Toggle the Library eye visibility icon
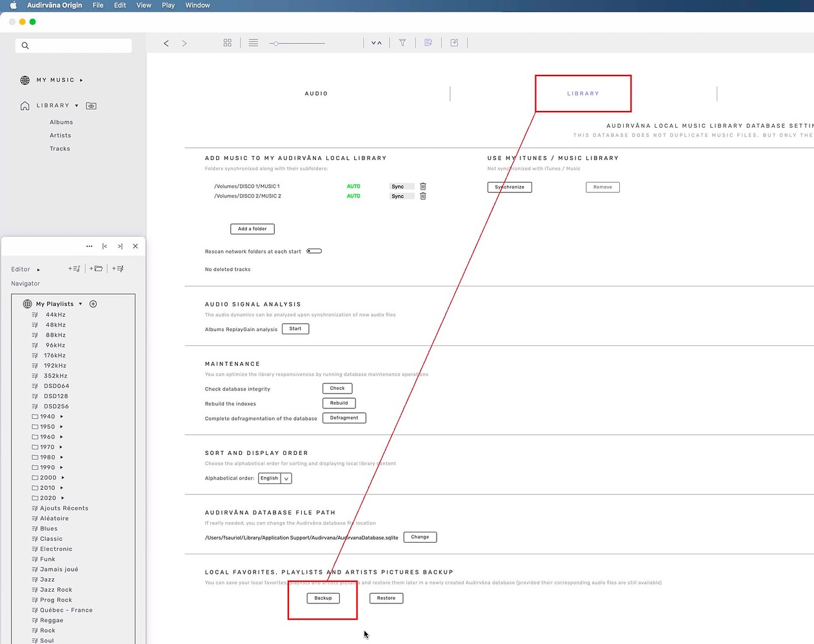Viewport: 814px width, 644px height. (x=92, y=106)
